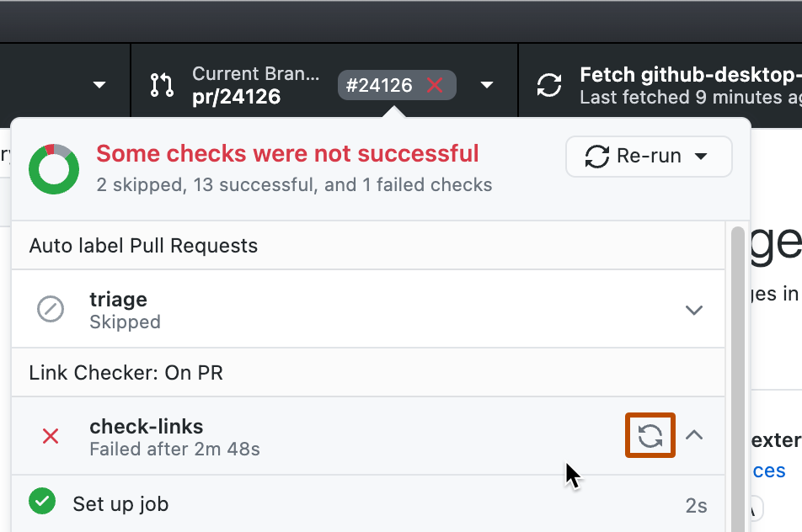
Task: Click the Current Branch pr/24126 toolbar section
Action: pos(253,84)
